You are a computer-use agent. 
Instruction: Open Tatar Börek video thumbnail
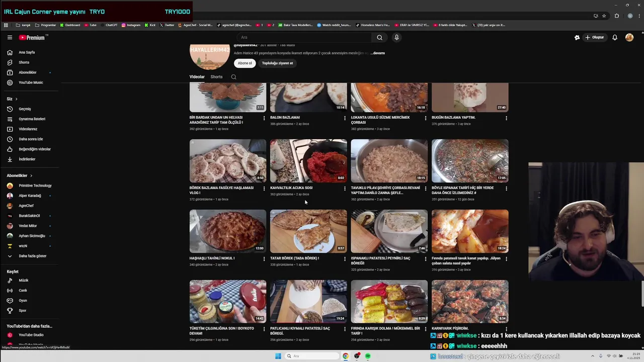308,231
